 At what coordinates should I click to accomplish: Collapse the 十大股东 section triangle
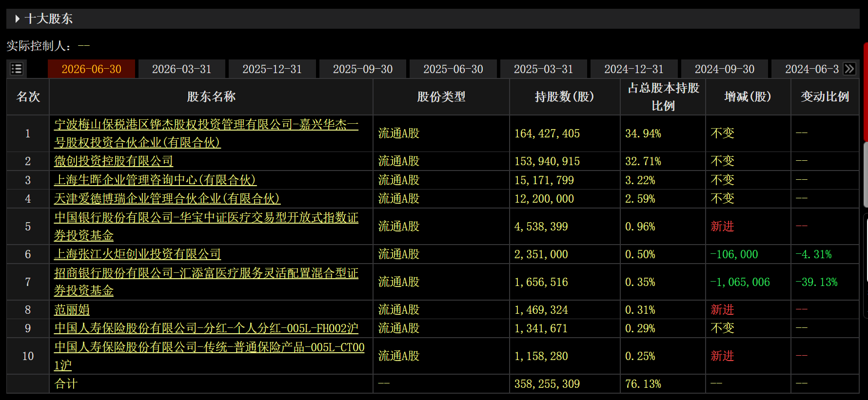pyautogui.click(x=18, y=19)
